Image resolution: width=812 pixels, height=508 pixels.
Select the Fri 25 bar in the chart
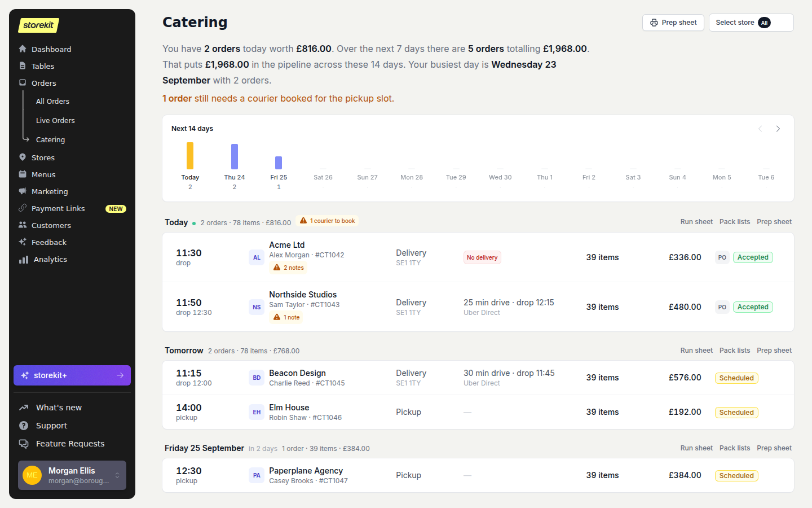tap(279, 163)
